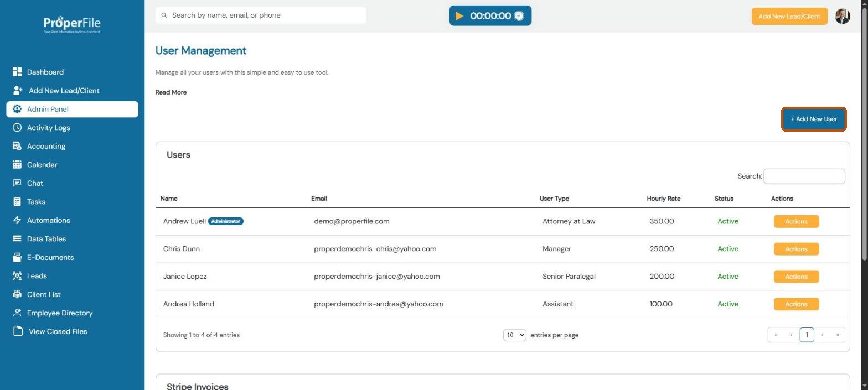
Task: Click the Chat bubble icon
Action: 17,183
